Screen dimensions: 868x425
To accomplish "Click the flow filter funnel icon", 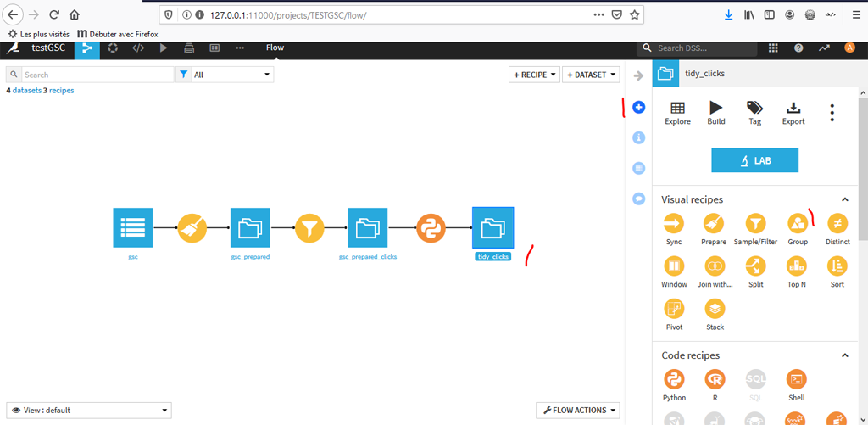I will [183, 75].
